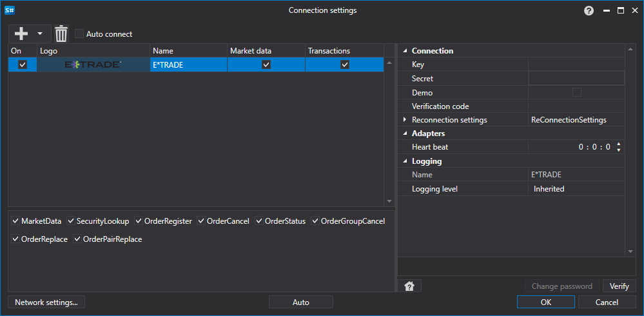The width and height of the screenshot is (644, 316).
Task: Toggle the OrderGroupCancel checkbox
Action: pyautogui.click(x=315, y=221)
